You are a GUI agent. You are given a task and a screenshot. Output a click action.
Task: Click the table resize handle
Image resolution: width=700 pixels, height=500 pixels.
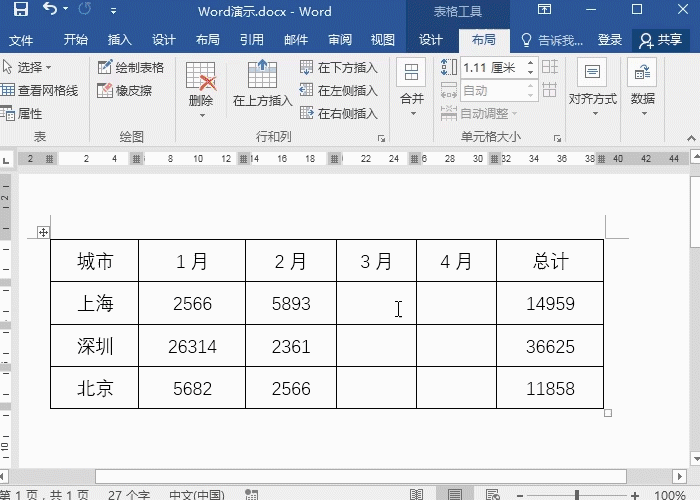tap(608, 413)
